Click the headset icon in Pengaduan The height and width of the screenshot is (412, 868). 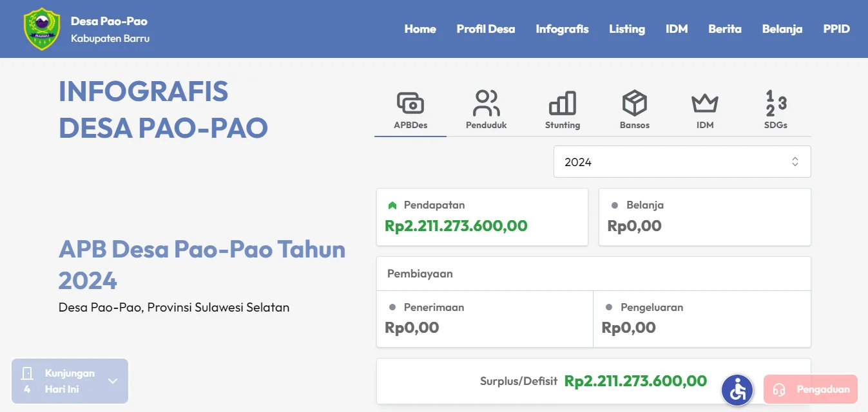[x=779, y=389]
